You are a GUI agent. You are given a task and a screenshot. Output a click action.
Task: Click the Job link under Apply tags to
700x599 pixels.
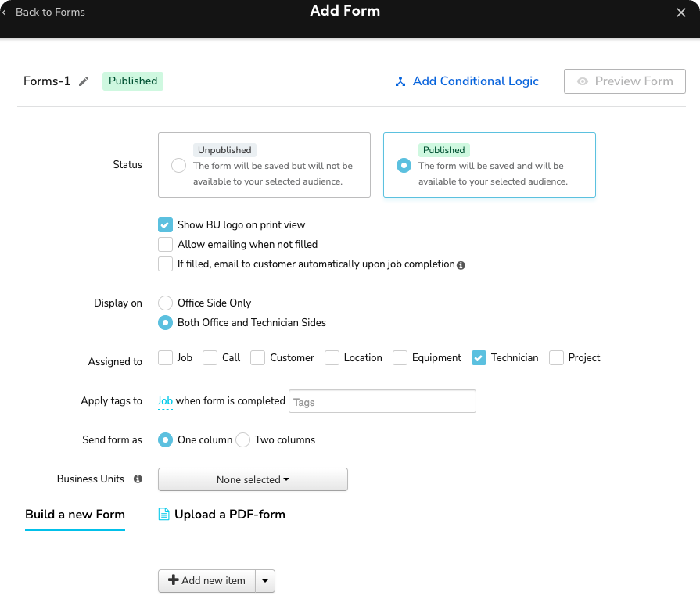tap(164, 400)
